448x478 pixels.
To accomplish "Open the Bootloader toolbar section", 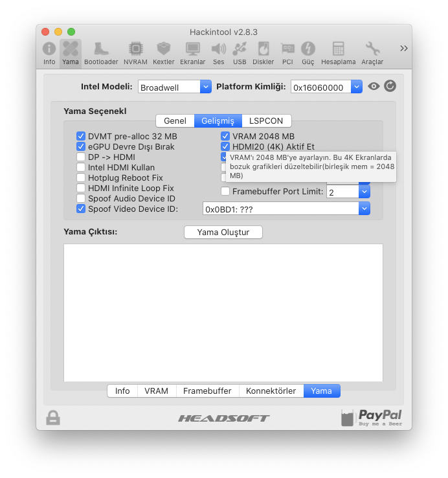I will click(101, 52).
